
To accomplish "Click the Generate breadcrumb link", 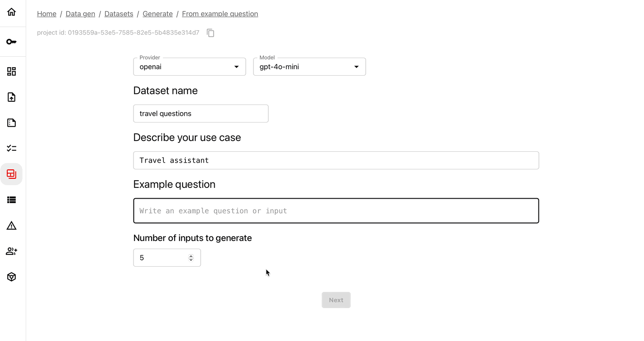I will tap(157, 14).
